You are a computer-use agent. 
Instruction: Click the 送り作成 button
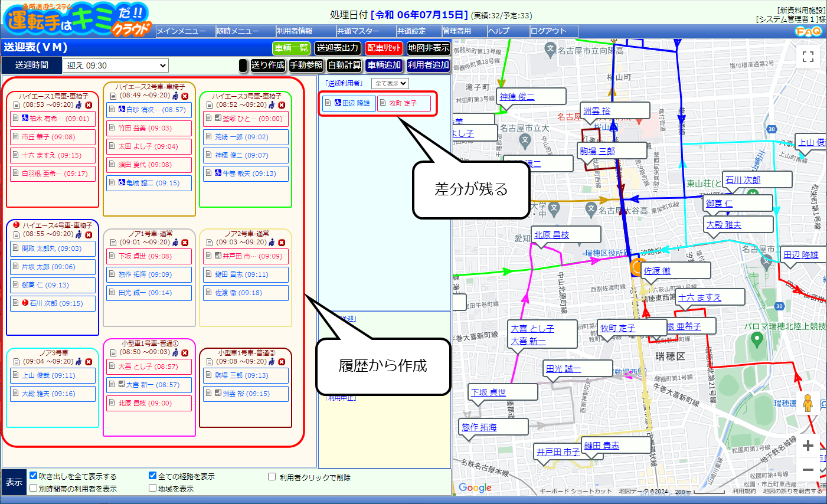click(x=268, y=65)
